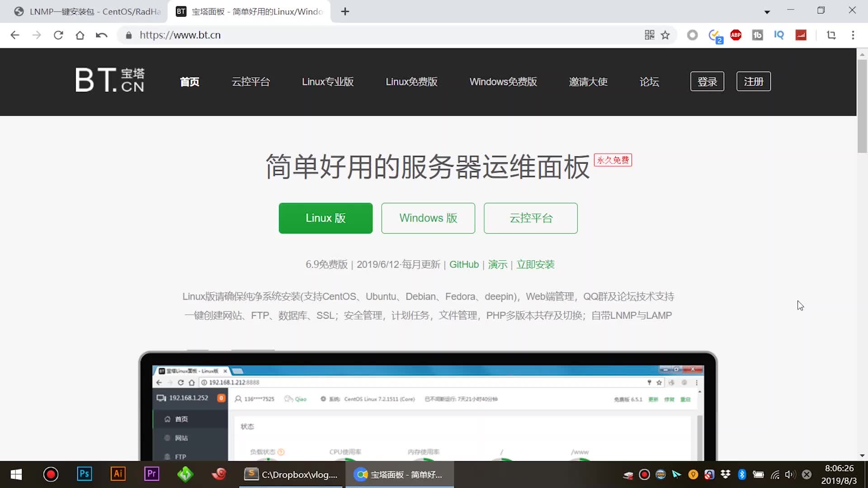Click the battery tray icon
Viewport: 868px width, 488px height.
point(758,474)
